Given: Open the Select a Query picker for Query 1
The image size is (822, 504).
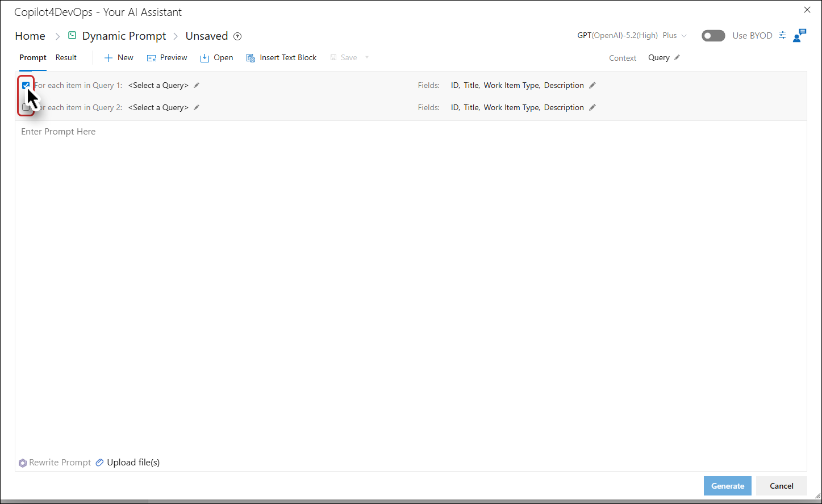Looking at the screenshot, I should coord(158,85).
